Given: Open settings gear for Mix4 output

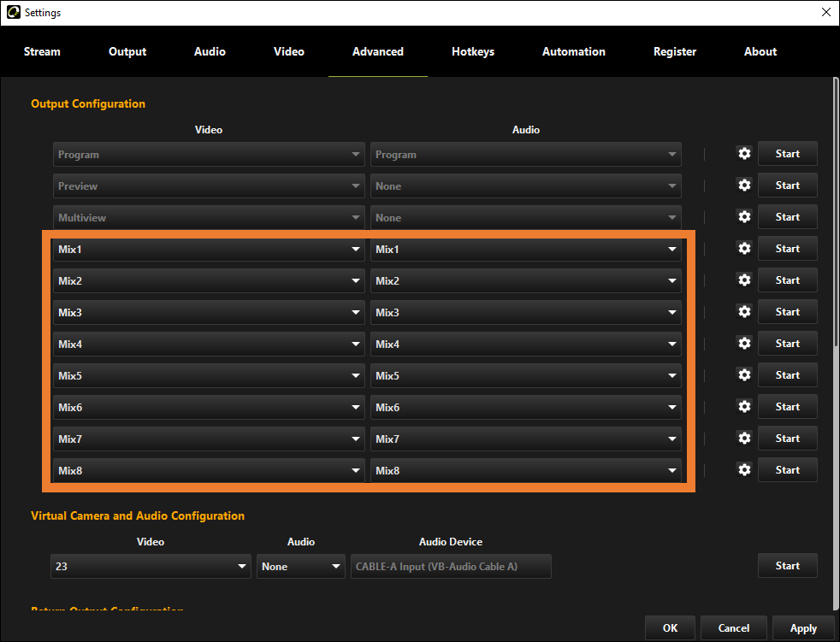Looking at the screenshot, I should 743,343.
